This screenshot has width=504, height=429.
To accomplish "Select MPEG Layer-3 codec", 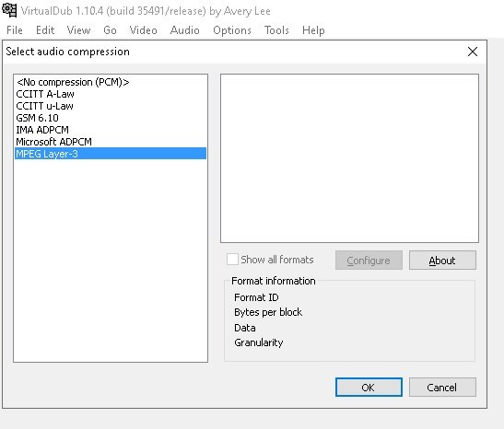I will click(111, 154).
